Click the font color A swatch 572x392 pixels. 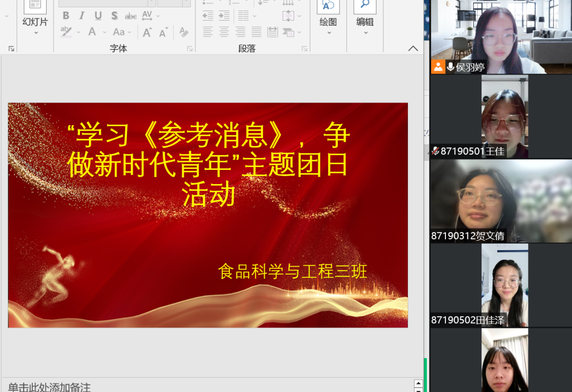tap(92, 32)
